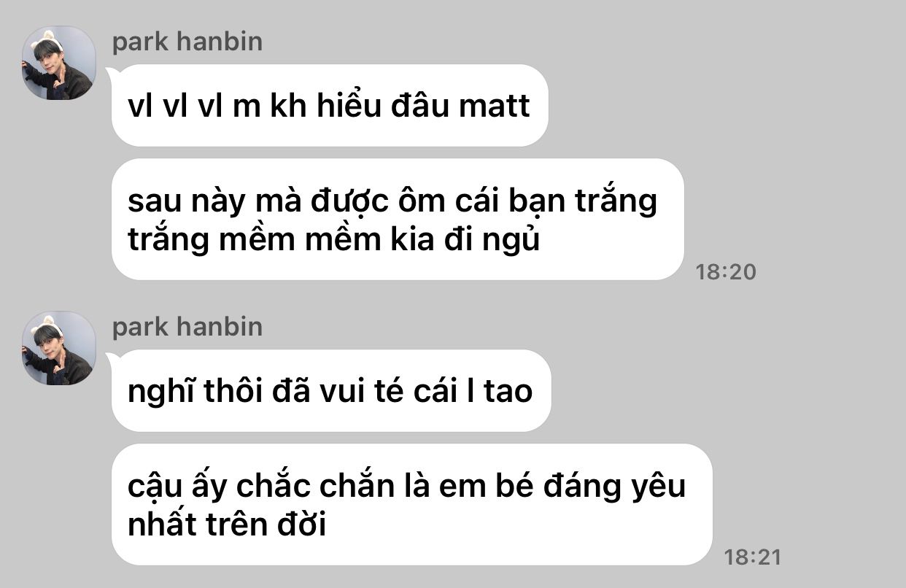Select the 'vl vl vl m kh hiểu đâu matt' bubble
The height and width of the screenshot is (588, 906).
tap(329, 106)
